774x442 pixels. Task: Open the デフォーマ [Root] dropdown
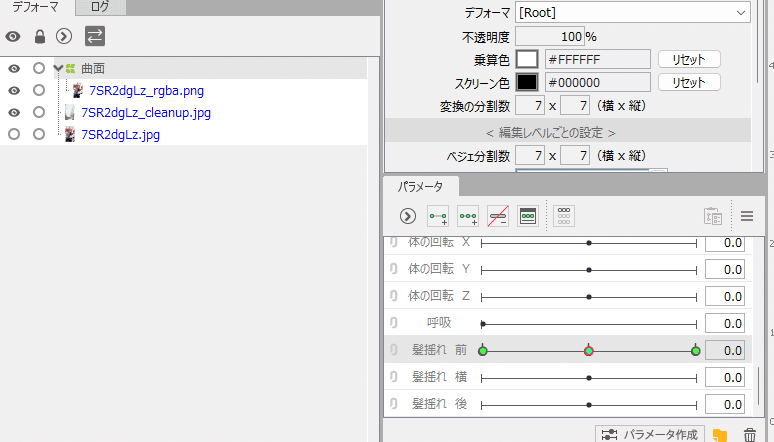click(x=632, y=13)
